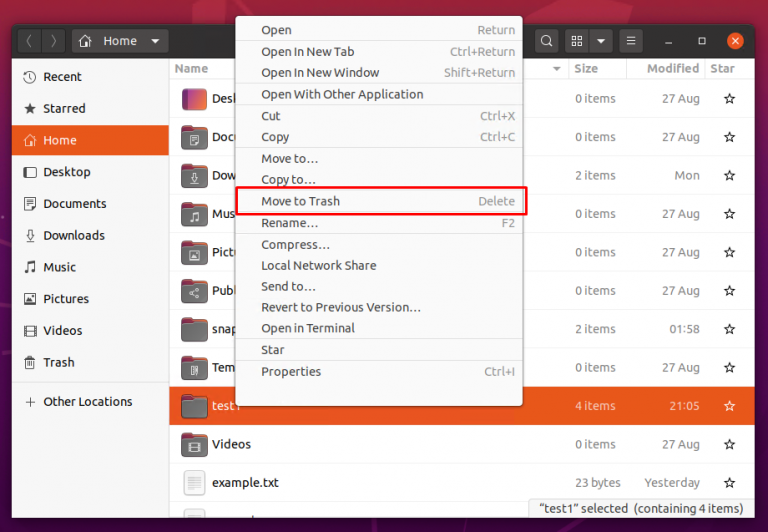This screenshot has width=768, height=532.
Task: Click the sort arrow beside Size column
Action: (557, 69)
